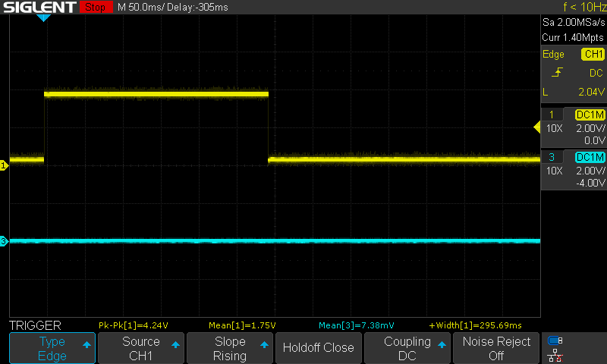Viewport: 607px width, 364px height.
Task: Click the channel 1 ground level marker
Action: pos(4,165)
